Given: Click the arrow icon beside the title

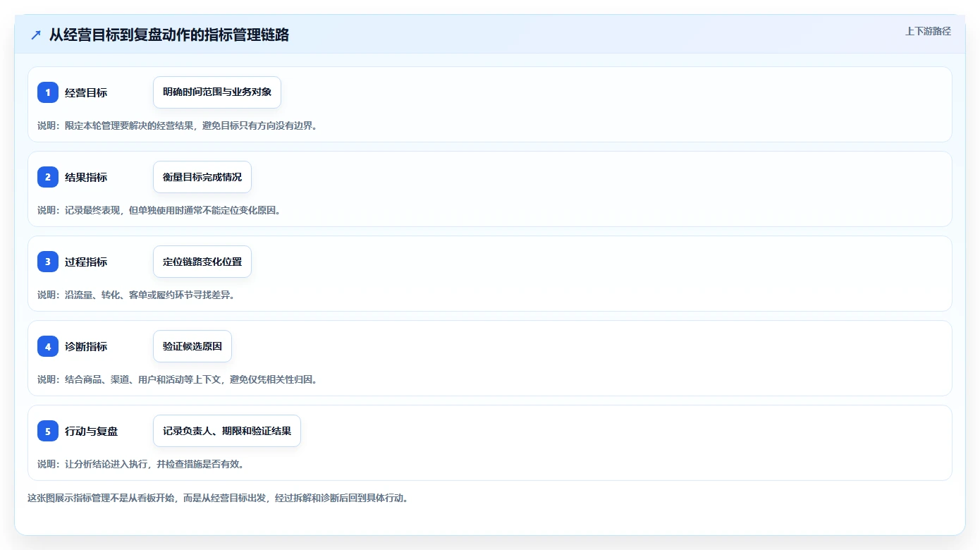Looking at the screenshot, I should (36, 35).
